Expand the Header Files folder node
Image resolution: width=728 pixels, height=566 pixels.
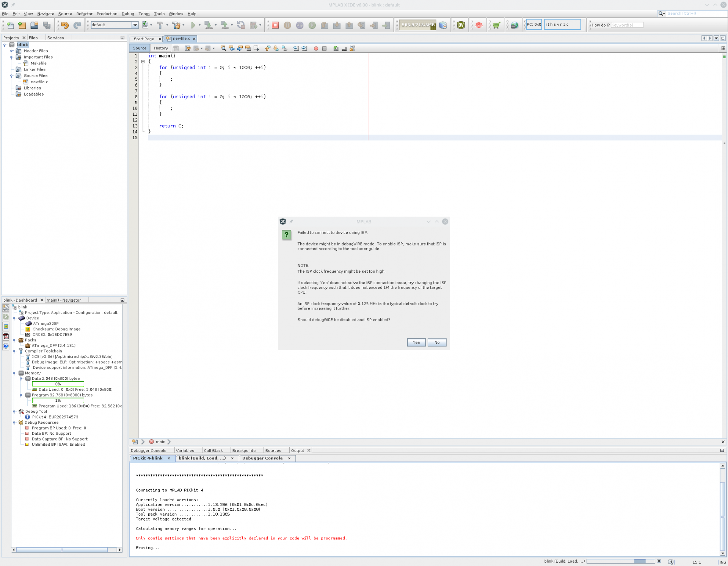click(x=12, y=51)
